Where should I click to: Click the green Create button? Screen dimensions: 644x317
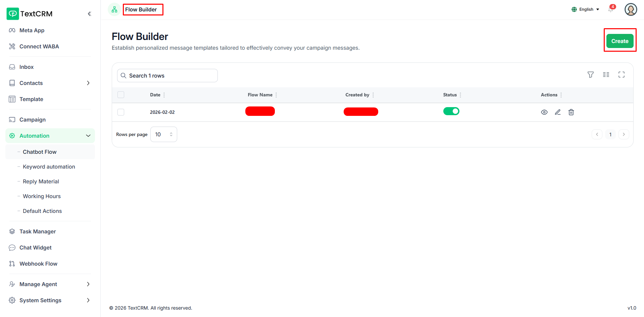(x=620, y=41)
